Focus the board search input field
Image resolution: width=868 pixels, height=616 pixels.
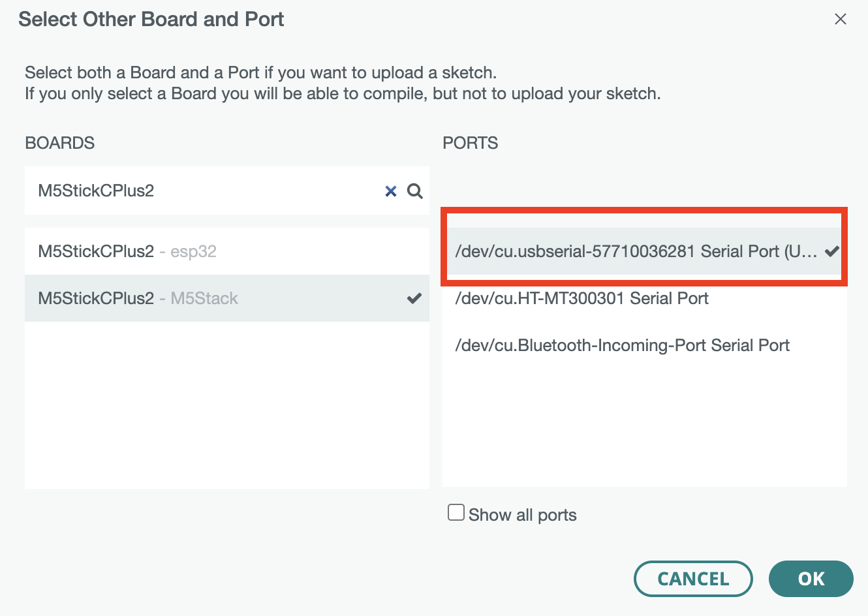(x=202, y=191)
